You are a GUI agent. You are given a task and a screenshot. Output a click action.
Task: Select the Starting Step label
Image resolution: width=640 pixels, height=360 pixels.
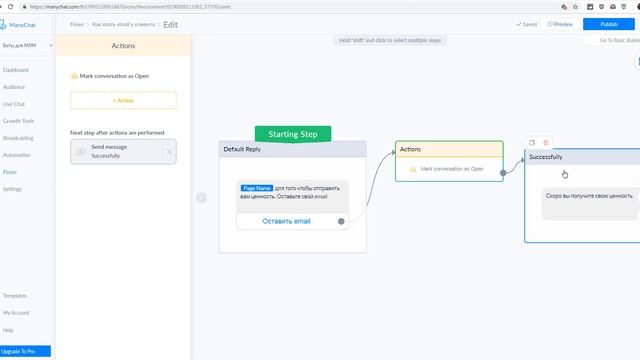click(x=293, y=134)
